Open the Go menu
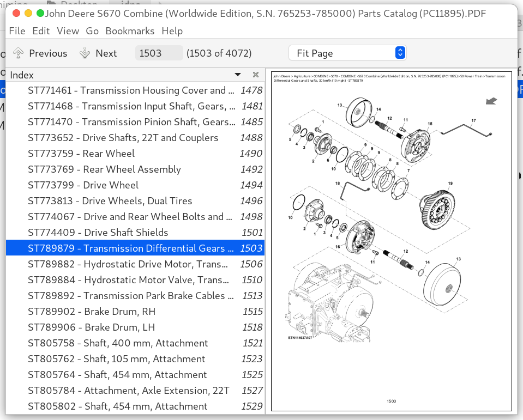Image resolution: width=523 pixels, height=420 pixels. coord(92,31)
